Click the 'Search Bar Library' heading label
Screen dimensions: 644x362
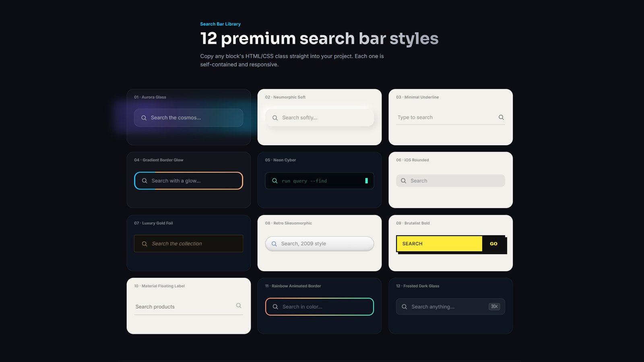click(221, 24)
